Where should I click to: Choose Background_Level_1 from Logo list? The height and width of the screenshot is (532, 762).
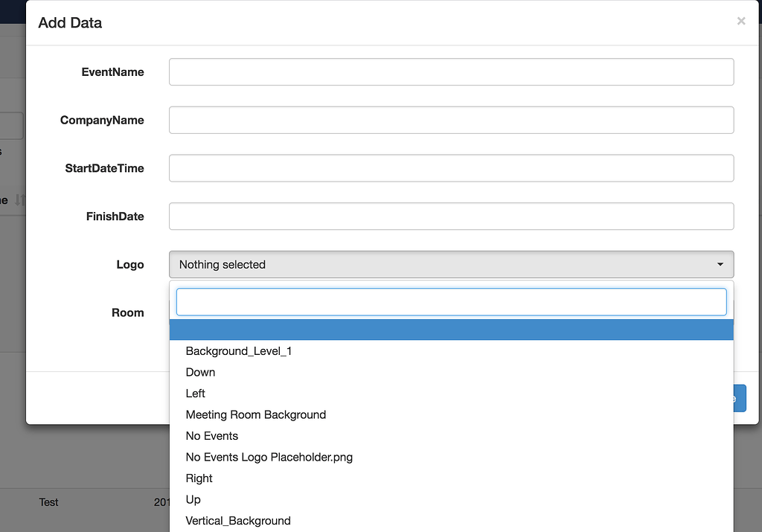(x=451, y=350)
